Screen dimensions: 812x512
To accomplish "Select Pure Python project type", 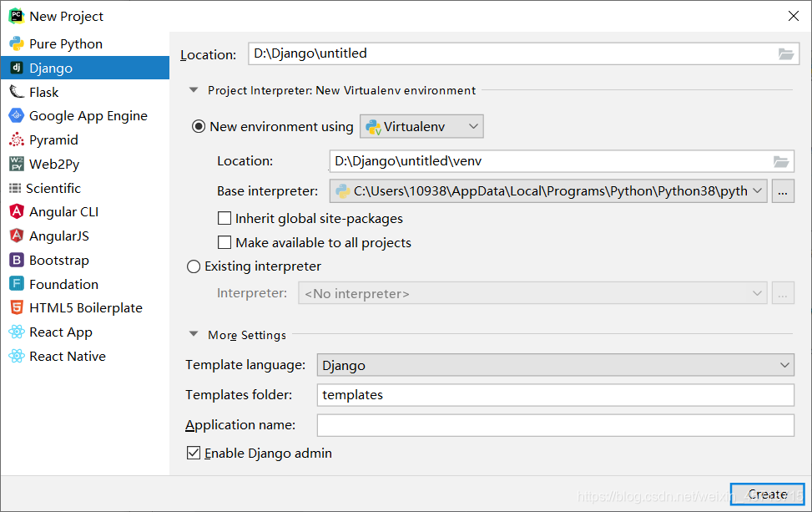I will 66,44.
